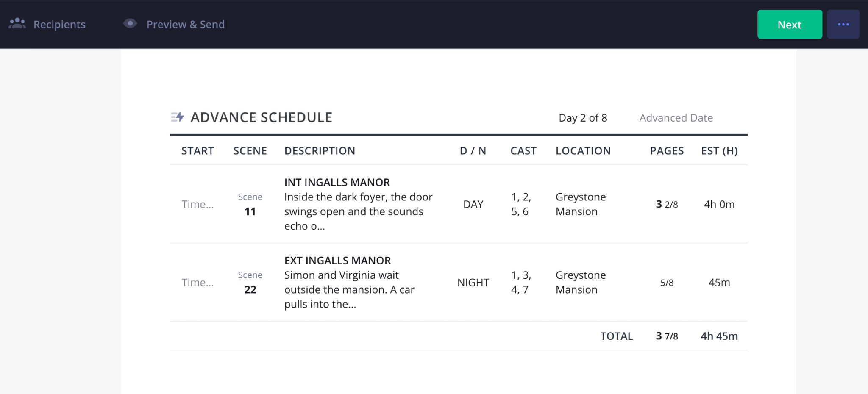868x394 pixels.
Task: Open the three-dot more options menu
Action: 843,25
